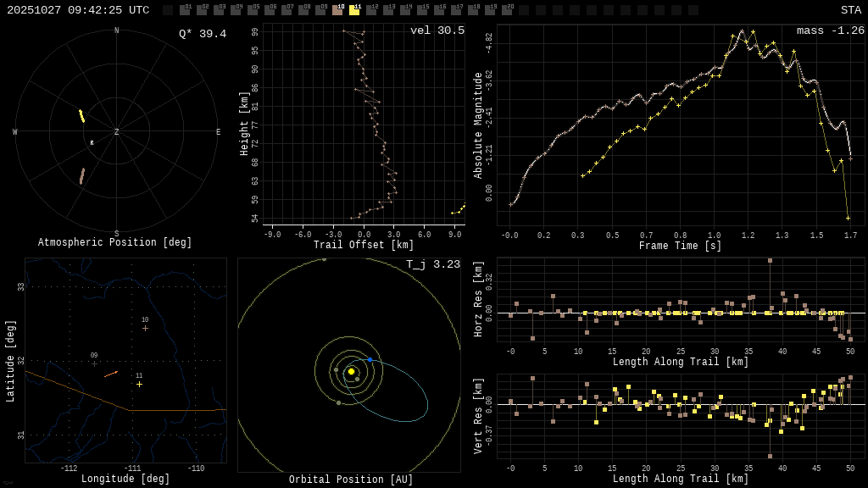Click the vel 30.5 readout

click(x=437, y=30)
